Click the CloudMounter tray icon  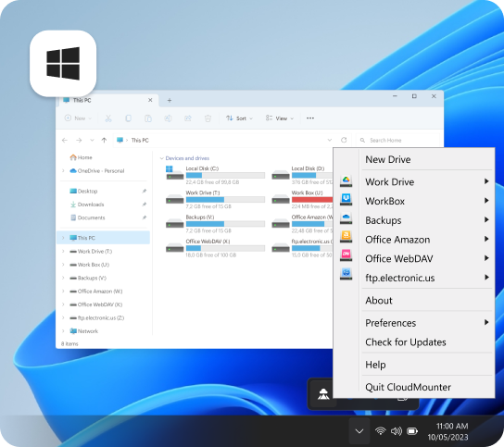323,394
